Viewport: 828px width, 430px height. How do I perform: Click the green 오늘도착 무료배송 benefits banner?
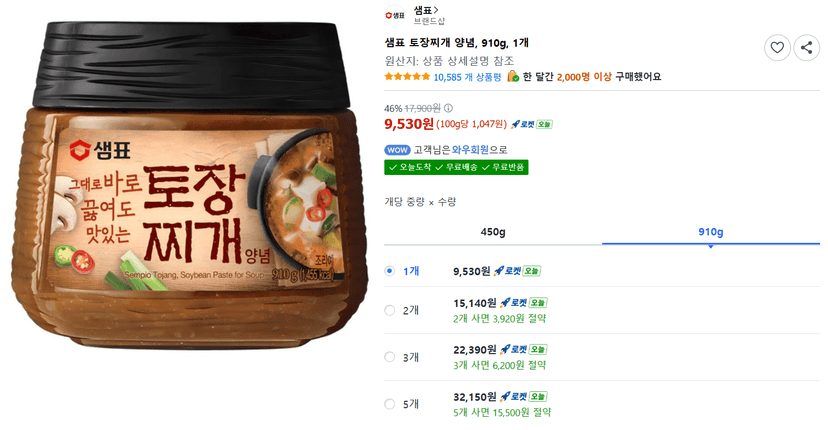pyautogui.click(x=456, y=167)
